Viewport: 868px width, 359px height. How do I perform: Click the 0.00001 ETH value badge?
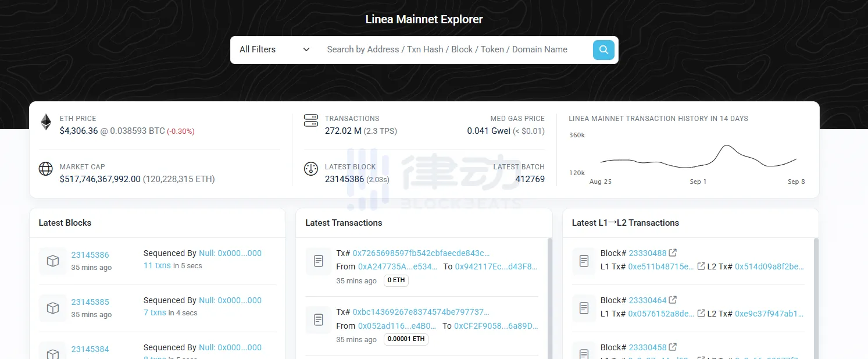pos(406,339)
